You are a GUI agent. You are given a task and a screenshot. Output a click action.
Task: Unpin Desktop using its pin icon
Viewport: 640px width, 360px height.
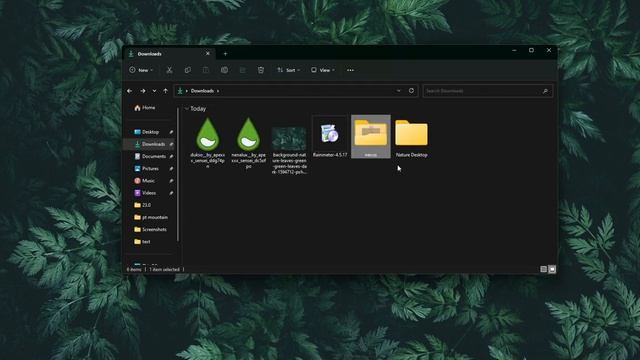click(171, 132)
